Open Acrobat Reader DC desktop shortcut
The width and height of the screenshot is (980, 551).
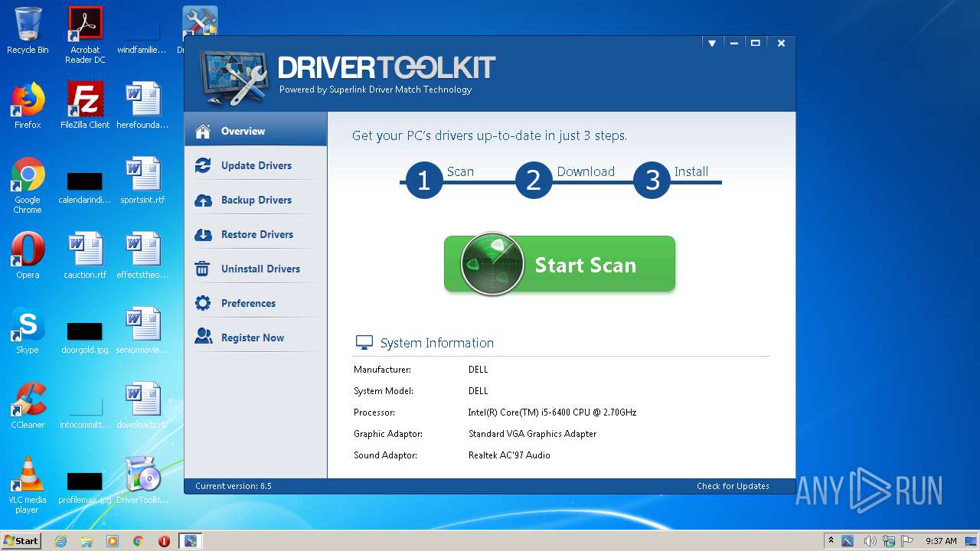click(85, 35)
